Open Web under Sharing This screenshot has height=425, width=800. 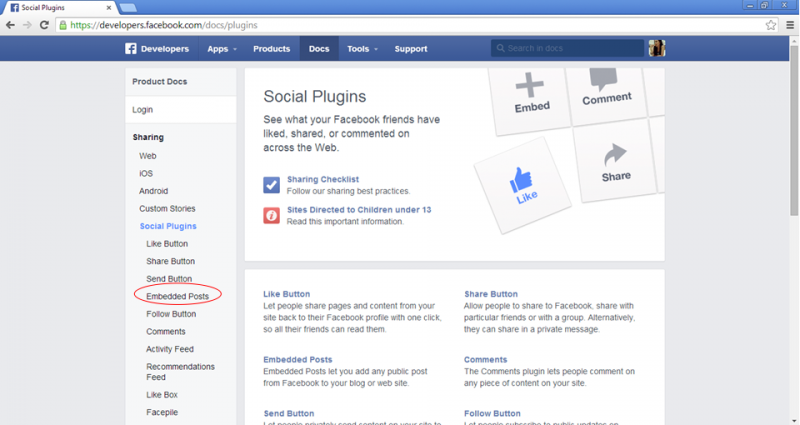click(147, 156)
